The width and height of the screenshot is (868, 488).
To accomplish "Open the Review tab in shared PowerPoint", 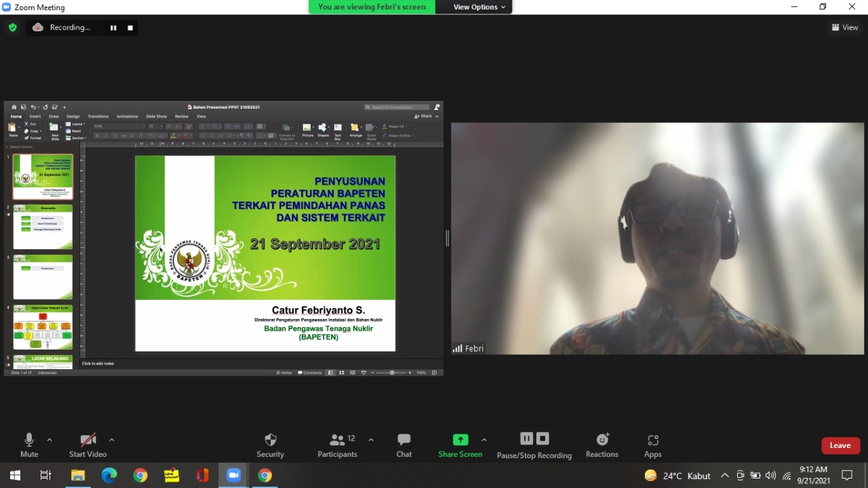I will [x=182, y=117].
